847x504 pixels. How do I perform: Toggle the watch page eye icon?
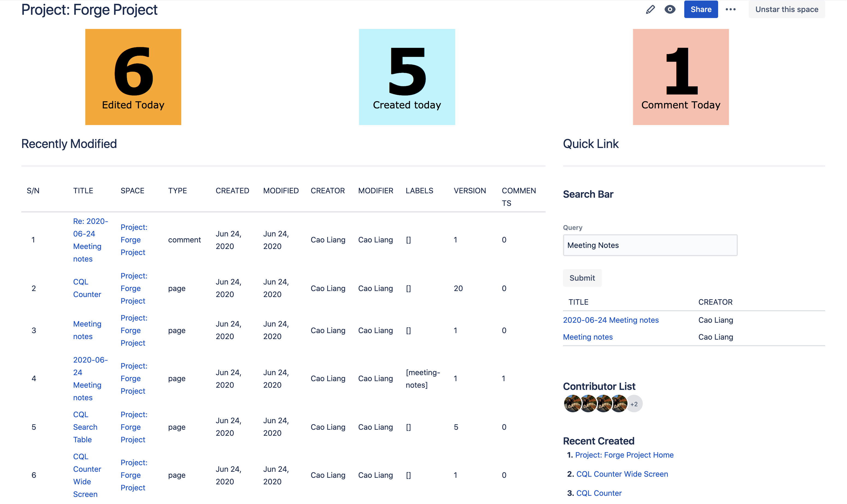point(670,10)
